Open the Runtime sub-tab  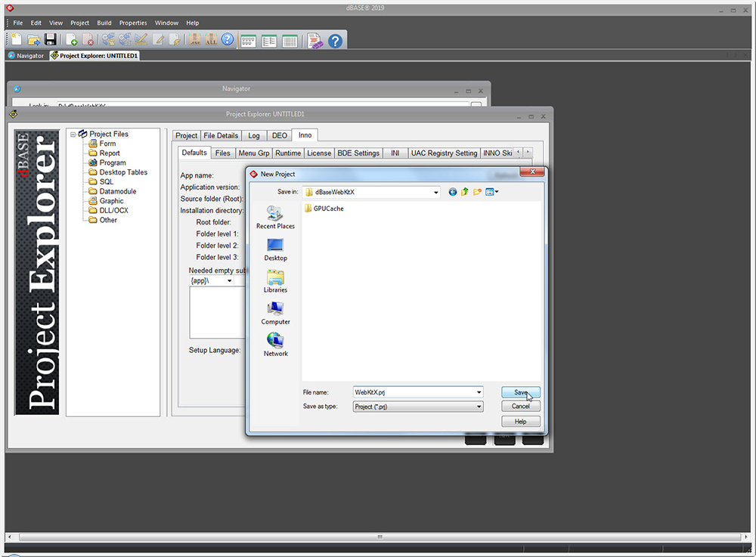(x=288, y=153)
